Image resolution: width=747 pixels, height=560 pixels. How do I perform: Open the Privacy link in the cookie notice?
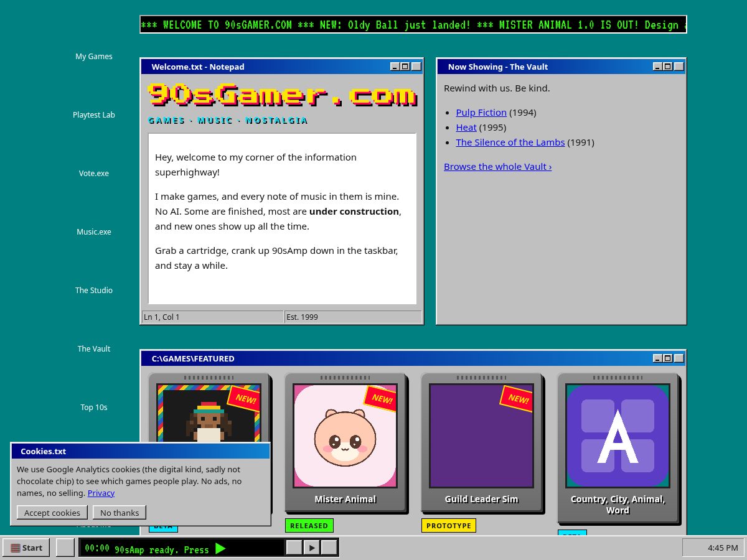click(x=101, y=493)
